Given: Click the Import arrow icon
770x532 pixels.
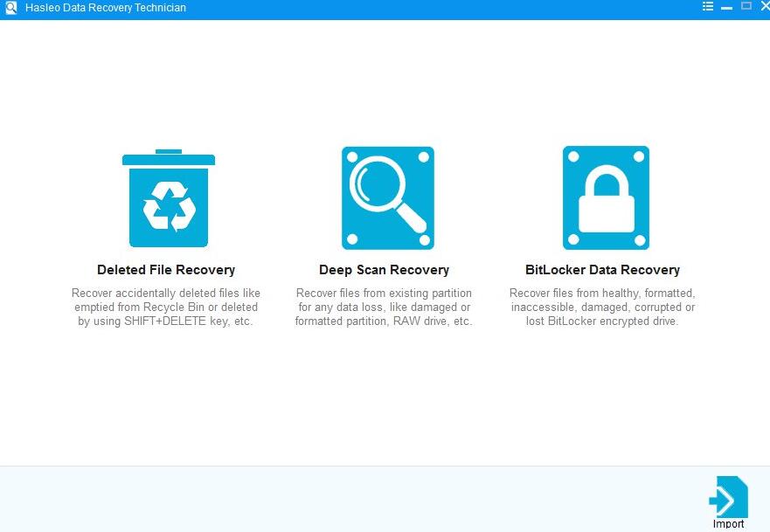Looking at the screenshot, I should [728, 497].
